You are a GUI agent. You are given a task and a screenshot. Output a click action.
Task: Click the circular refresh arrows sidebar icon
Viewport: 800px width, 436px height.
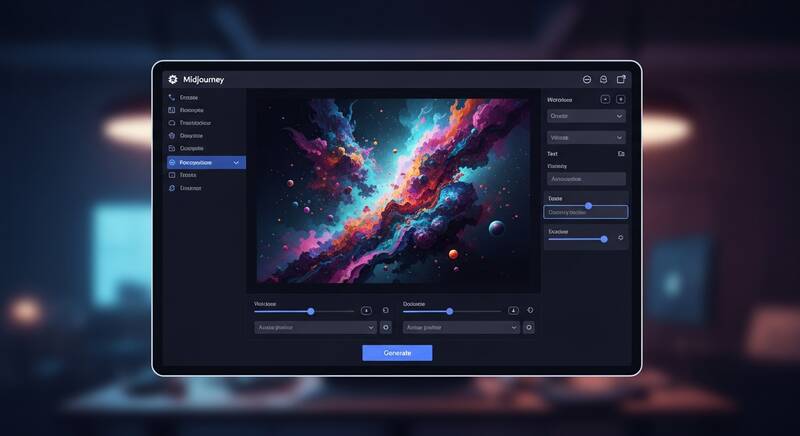coord(172,188)
